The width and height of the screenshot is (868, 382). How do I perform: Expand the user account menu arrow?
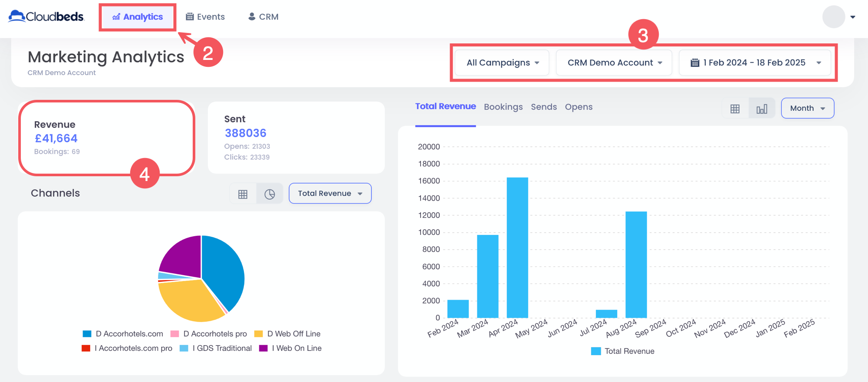[x=853, y=17]
